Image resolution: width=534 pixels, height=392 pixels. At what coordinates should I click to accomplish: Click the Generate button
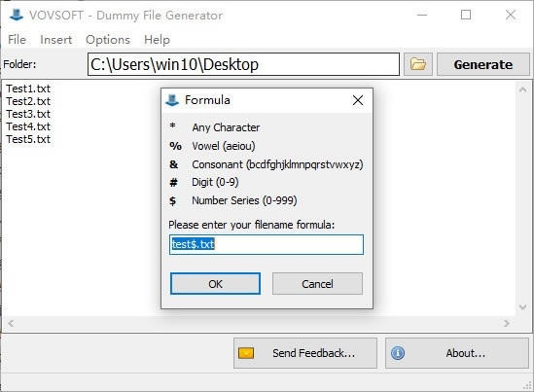tap(482, 64)
